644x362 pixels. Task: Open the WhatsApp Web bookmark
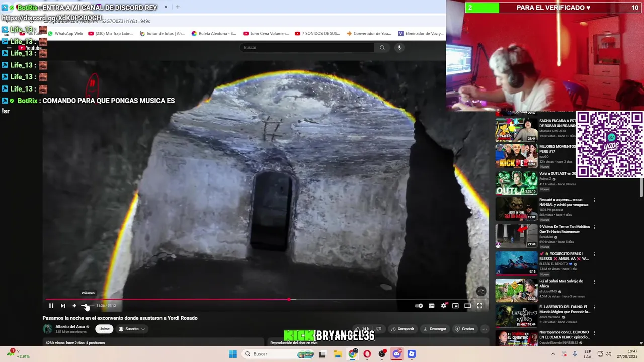65,34
